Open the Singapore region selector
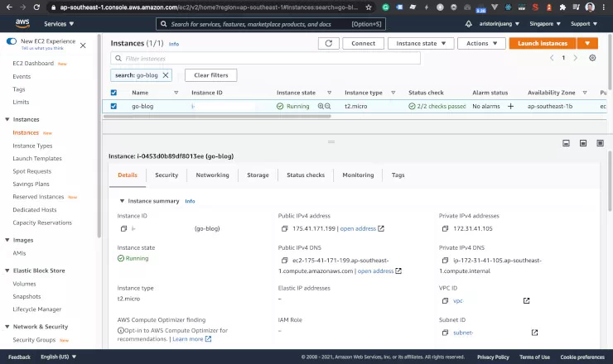Screen dimensions: 613x364 coord(545,24)
